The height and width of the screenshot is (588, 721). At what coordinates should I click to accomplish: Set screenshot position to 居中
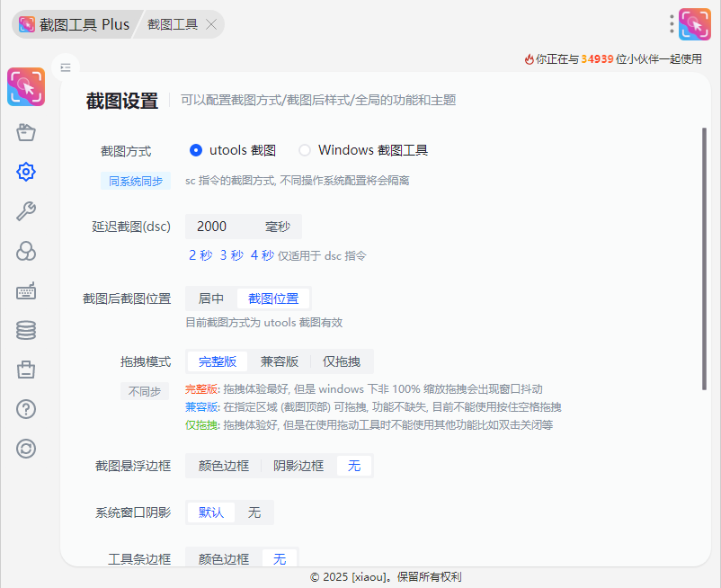(x=211, y=298)
